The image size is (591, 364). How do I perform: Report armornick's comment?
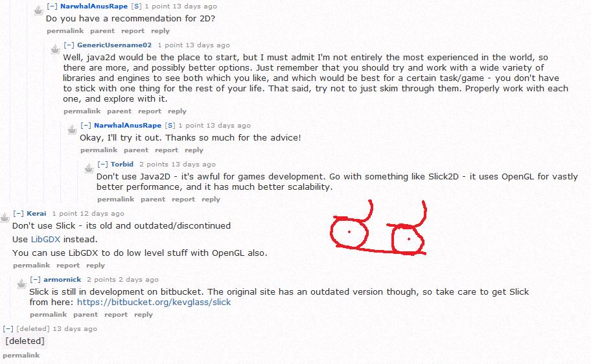[116, 315]
